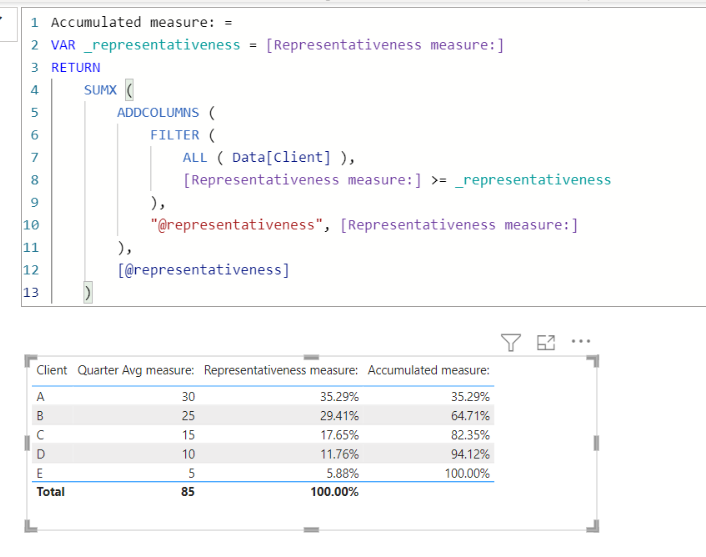This screenshot has height=557, width=706.
Task: Click the table's right middle resize handle
Action: pos(596,444)
